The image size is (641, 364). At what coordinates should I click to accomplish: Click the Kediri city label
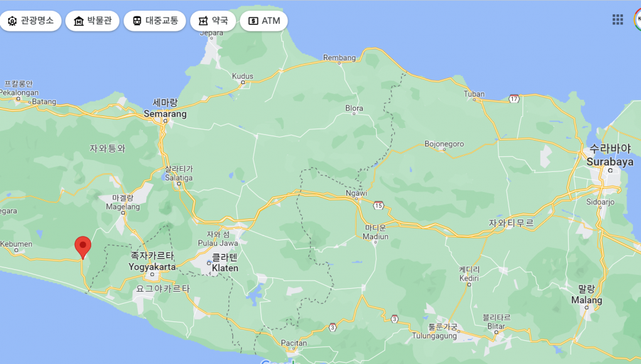click(469, 273)
